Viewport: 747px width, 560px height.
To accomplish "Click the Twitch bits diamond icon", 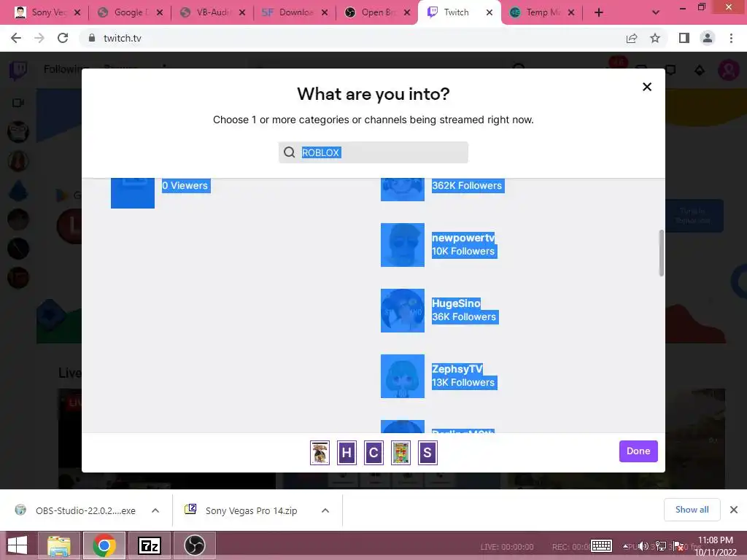I will tap(700, 71).
